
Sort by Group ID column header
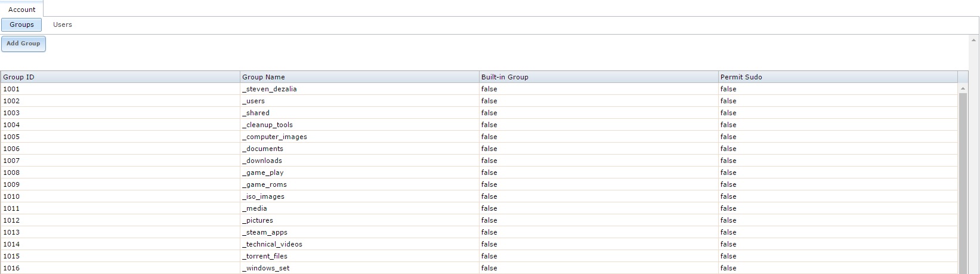click(119, 77)
